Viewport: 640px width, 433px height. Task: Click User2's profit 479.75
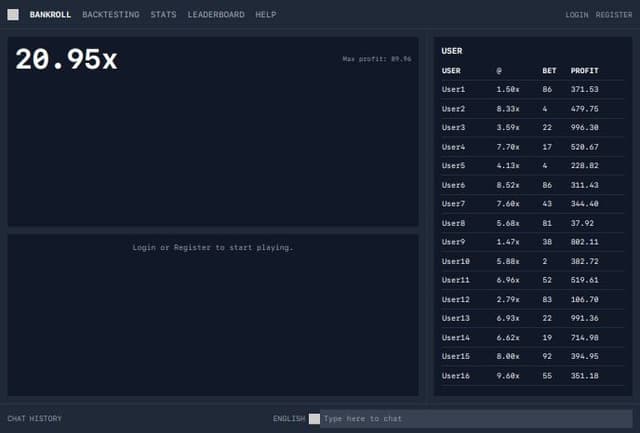(584, 109)
